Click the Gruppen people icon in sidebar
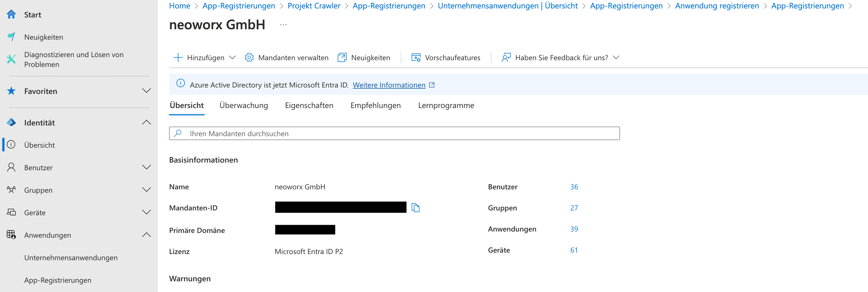868x292 pixels. coord(11,190)
